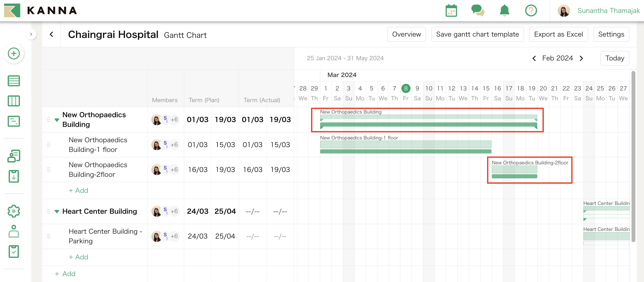Viewport: 644px width, 282px height.
Task: Click the create new plus icon
Action: pos(14,54)
